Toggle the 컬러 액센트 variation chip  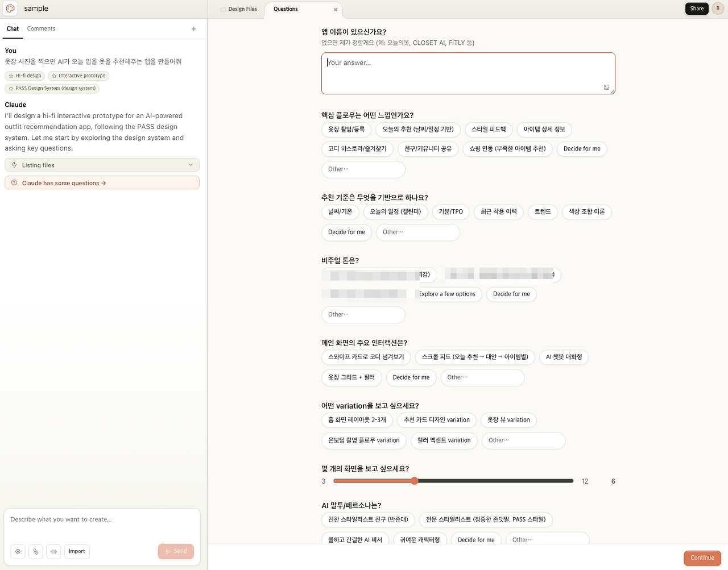pyautogui.click(x=444, y=440)
